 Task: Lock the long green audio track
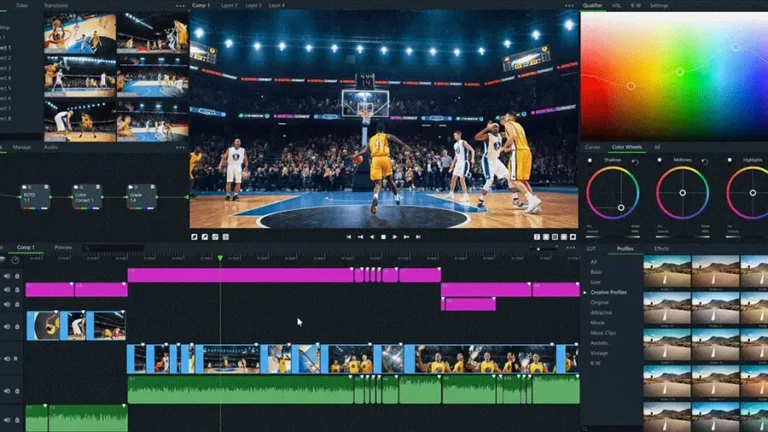click(17, 391)
